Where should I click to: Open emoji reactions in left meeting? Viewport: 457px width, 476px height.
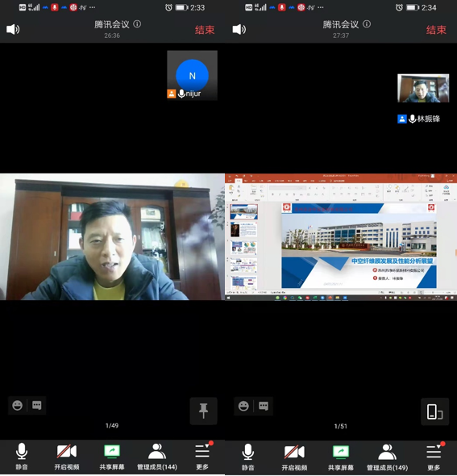pyautogui.click(x=17, y=405)
